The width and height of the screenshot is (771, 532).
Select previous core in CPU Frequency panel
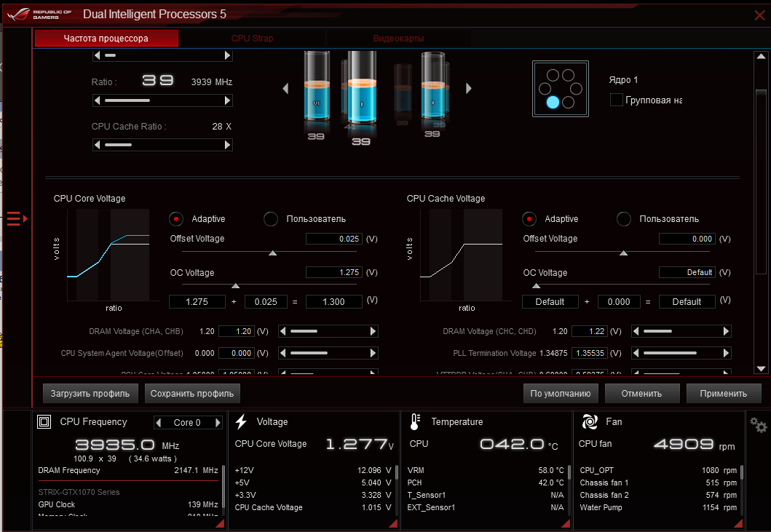(x=158, y=422)
